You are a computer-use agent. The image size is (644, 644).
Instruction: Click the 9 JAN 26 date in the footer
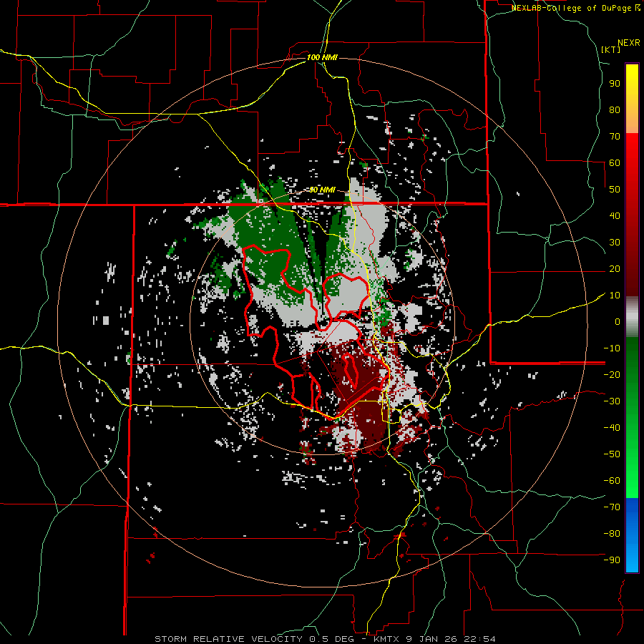point(432,639)
